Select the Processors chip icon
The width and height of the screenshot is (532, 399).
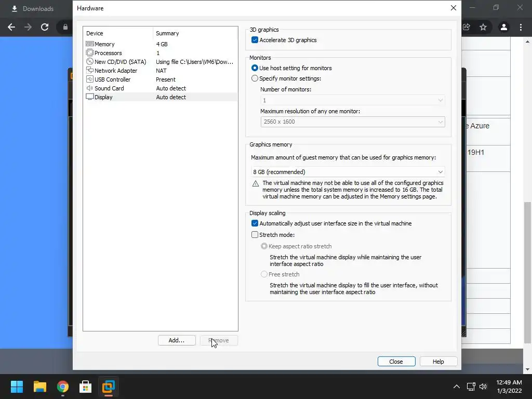click(89, 52)
